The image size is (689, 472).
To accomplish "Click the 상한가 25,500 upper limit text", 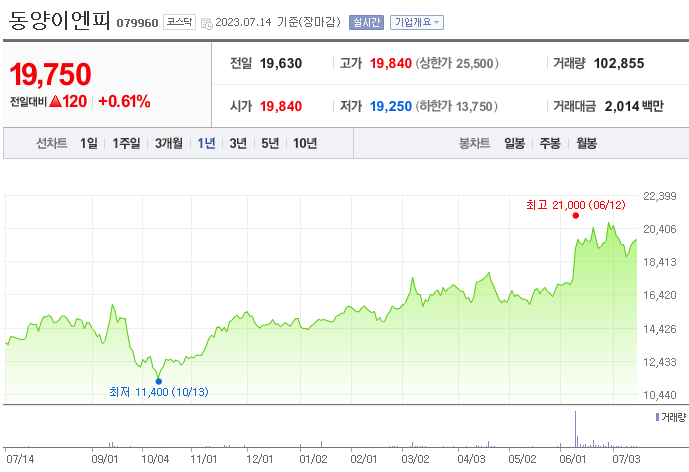I will click(x=457, y=63).
